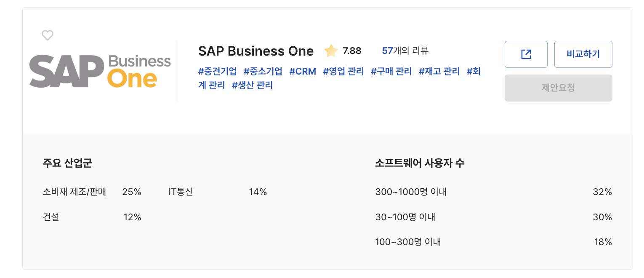Select the #CRM hashtag
The image size is (644, 278).
[x=302, y=71]
